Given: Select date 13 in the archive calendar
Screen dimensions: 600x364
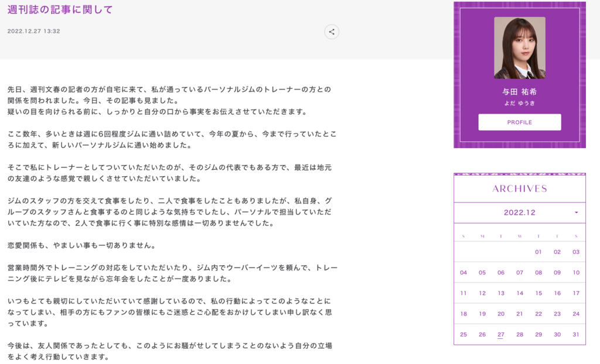Looking at the screenshot, I should pyautogui.click(x=501, y=293).
